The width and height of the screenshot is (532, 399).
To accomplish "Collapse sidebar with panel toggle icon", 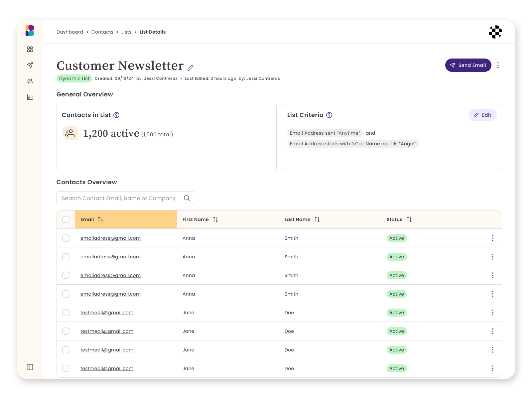I will (30, 367).
